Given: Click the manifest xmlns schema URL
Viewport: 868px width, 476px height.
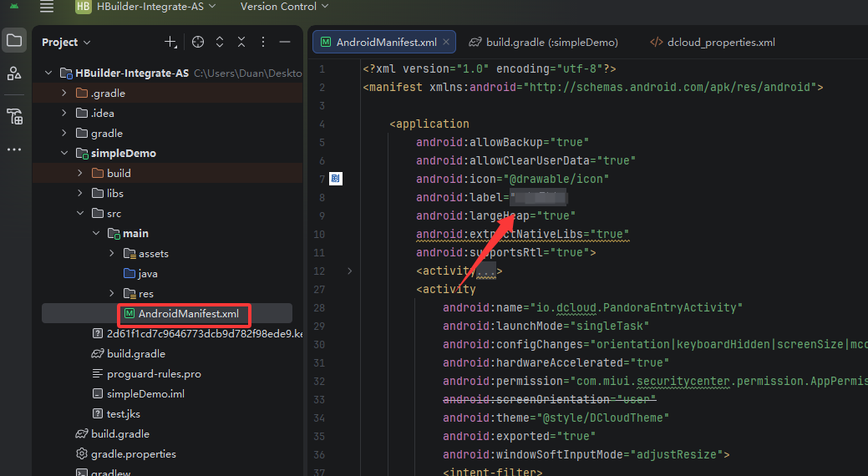Looking at the screenshot, I should pyautogui.click(x=670, y=87).
